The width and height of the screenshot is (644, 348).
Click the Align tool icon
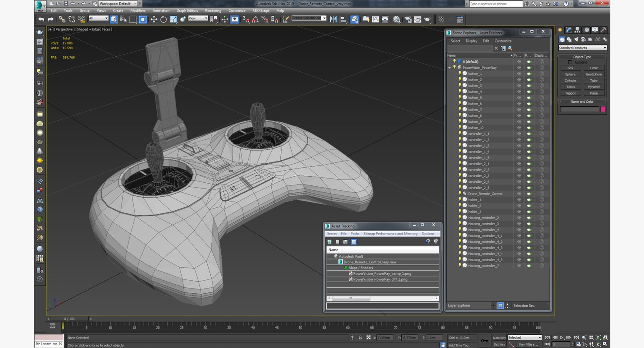coord(343,19)
